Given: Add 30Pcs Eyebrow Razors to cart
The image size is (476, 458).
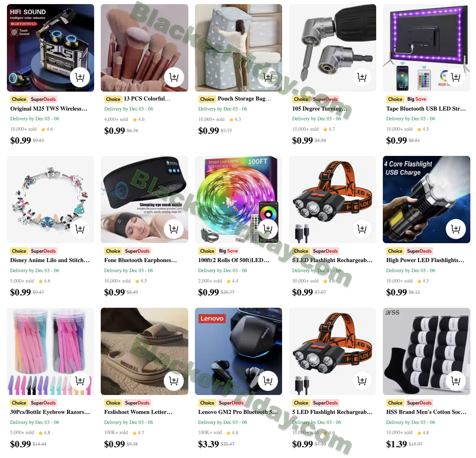Looking at the screenshot, I should 80,381.
